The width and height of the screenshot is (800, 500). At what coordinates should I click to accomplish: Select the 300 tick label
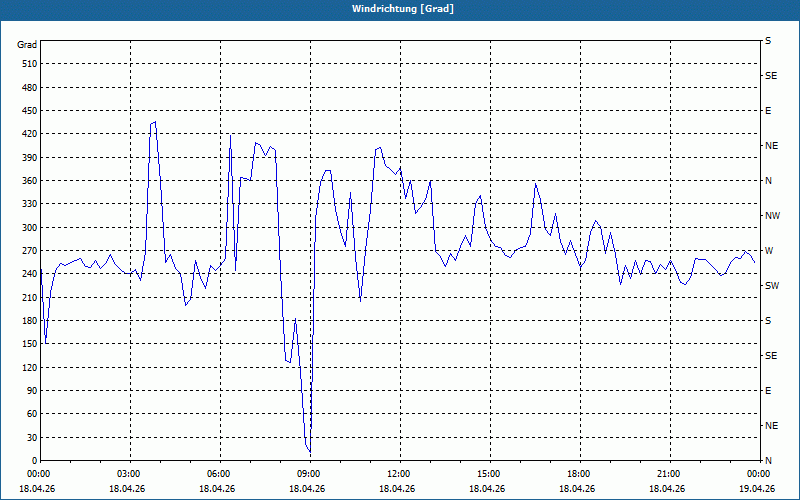point(30,227)
